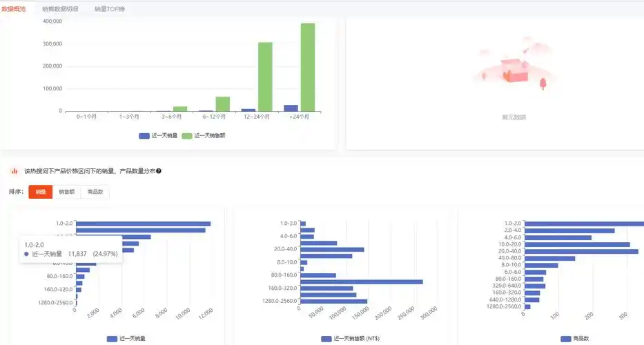Toggle the green 近一天销售额 legend in top chart
The image size is (644, 345).
pos(203,136)
